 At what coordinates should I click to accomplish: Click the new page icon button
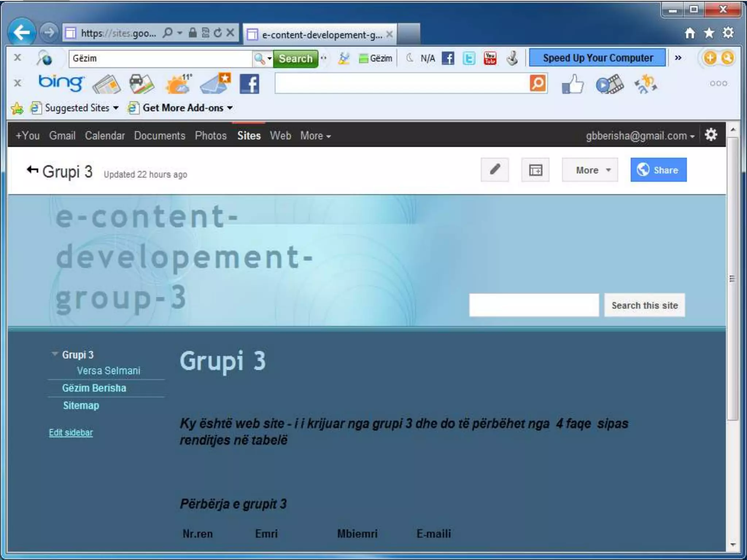pyautogui.click(x=535, y=170)
